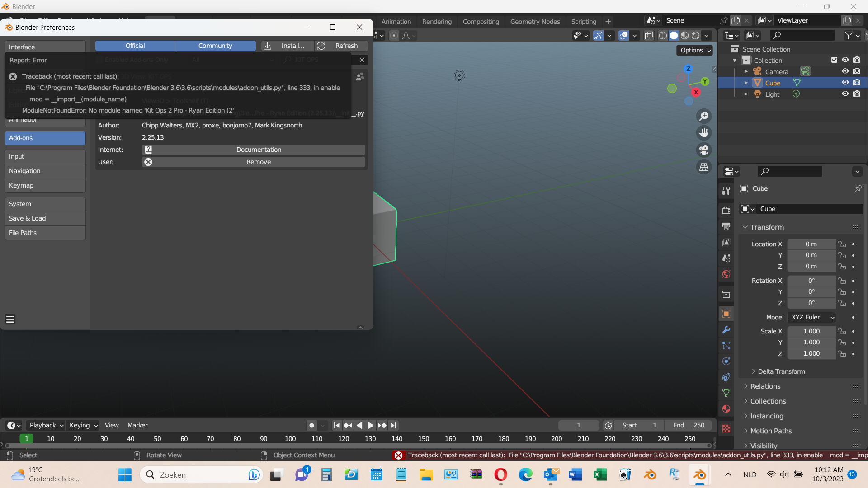
Task: Open viewport Options dropdown
Action: coord(695,50)
